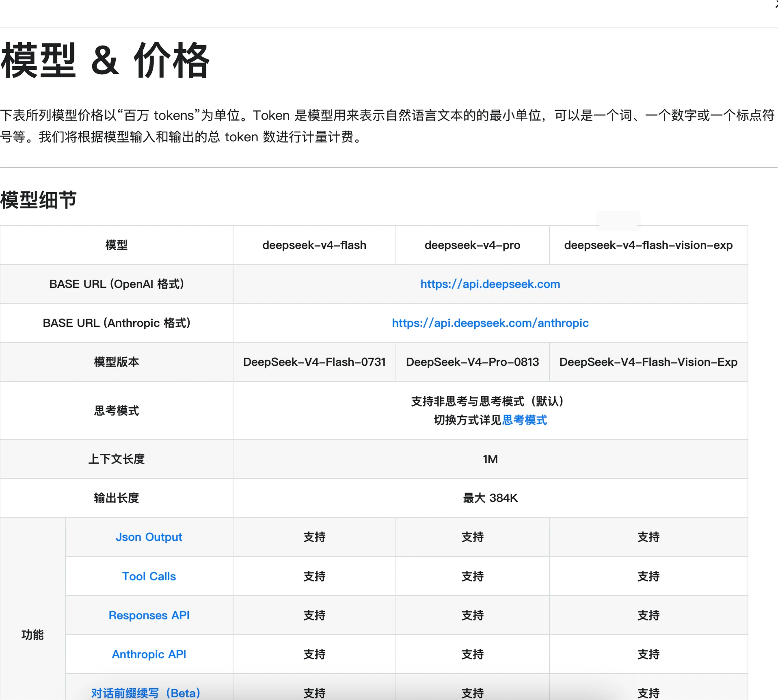Click the 模型 header cell

tap(117, 245)
